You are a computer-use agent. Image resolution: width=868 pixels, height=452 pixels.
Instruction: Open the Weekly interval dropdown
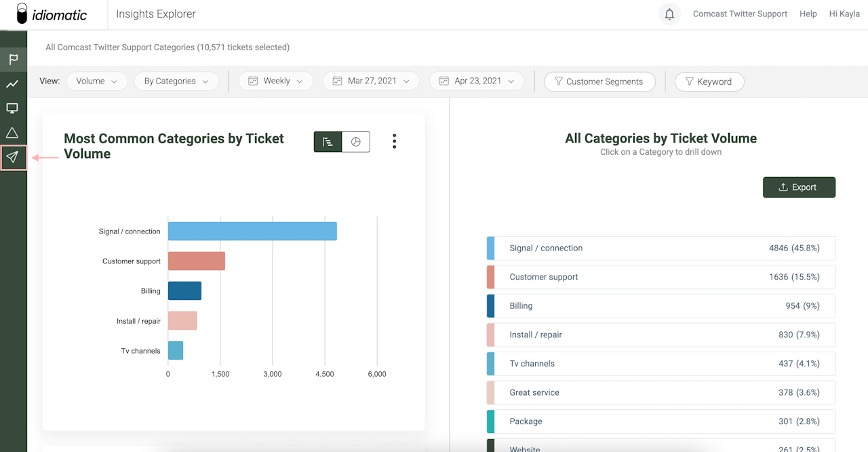275,81
